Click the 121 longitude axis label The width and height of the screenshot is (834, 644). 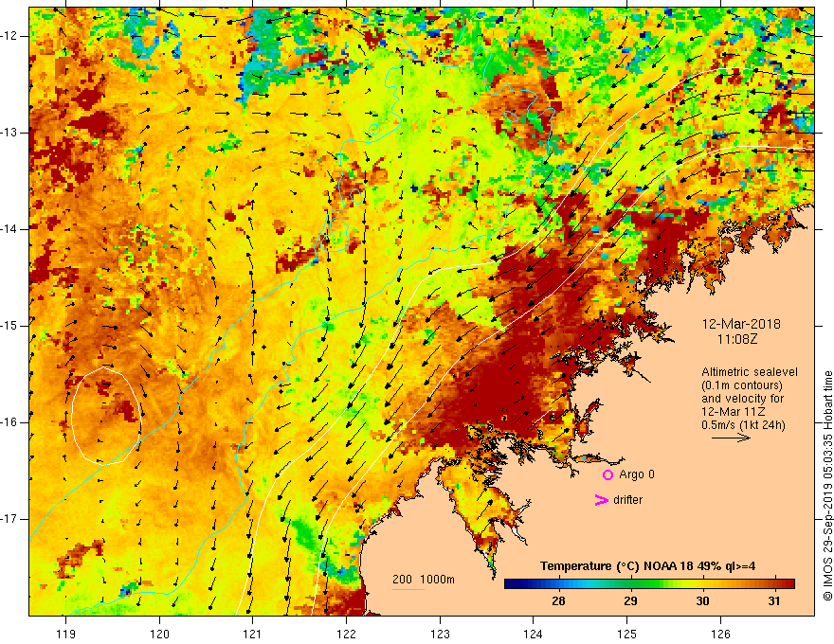coord(253,634)
